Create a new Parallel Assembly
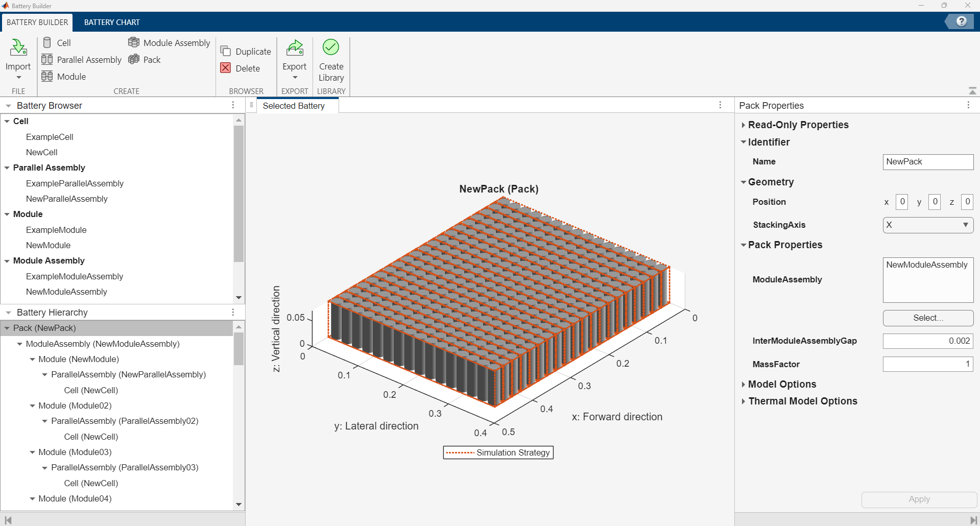The width and height of the screenshot is (980, 526). tap(82, 60)
